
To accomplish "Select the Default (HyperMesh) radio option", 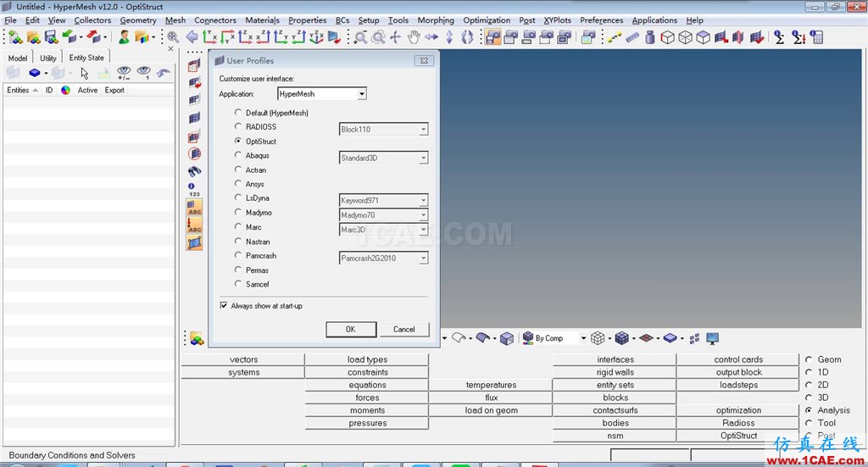I will pyautogui.click(x=238, y=112).
